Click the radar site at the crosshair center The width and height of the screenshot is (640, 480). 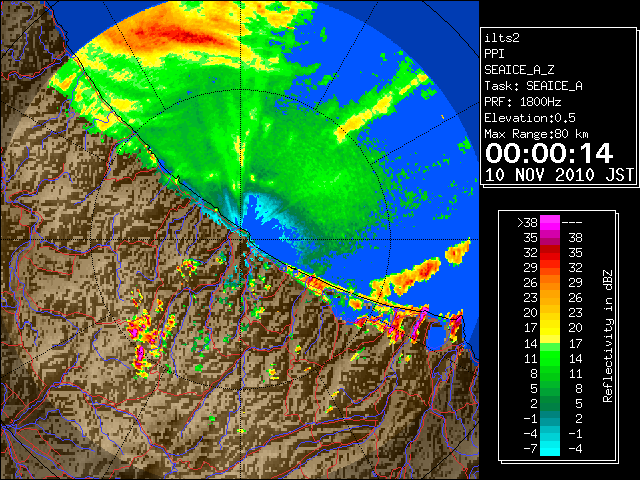pyautogui.click(x=241, y=239)
